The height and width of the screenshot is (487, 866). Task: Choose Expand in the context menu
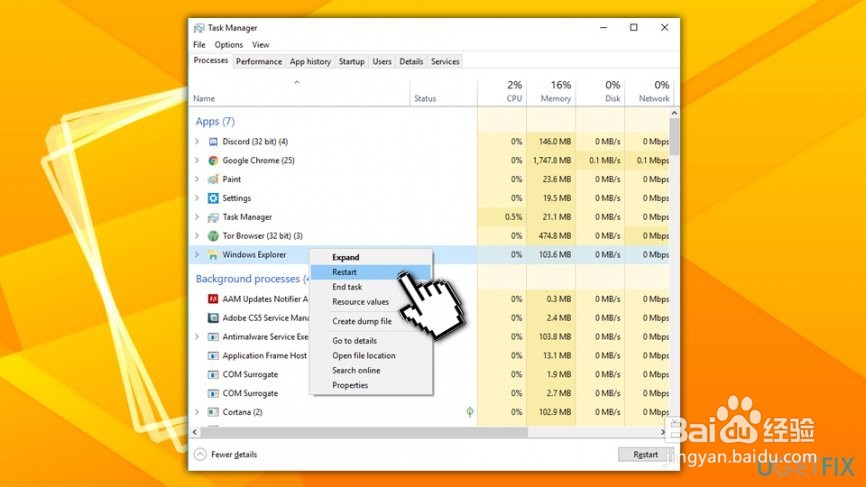(x=371, y=257)
